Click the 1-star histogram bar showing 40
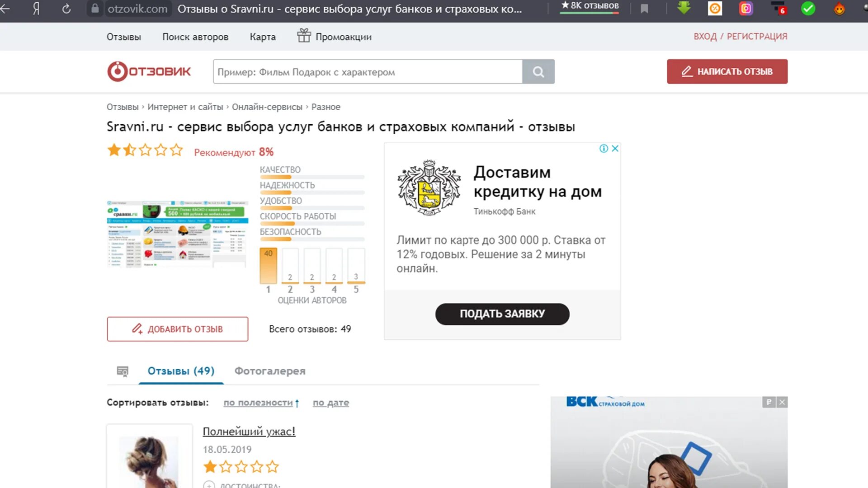This screenshot has width=868, height=488. point(268,266)
